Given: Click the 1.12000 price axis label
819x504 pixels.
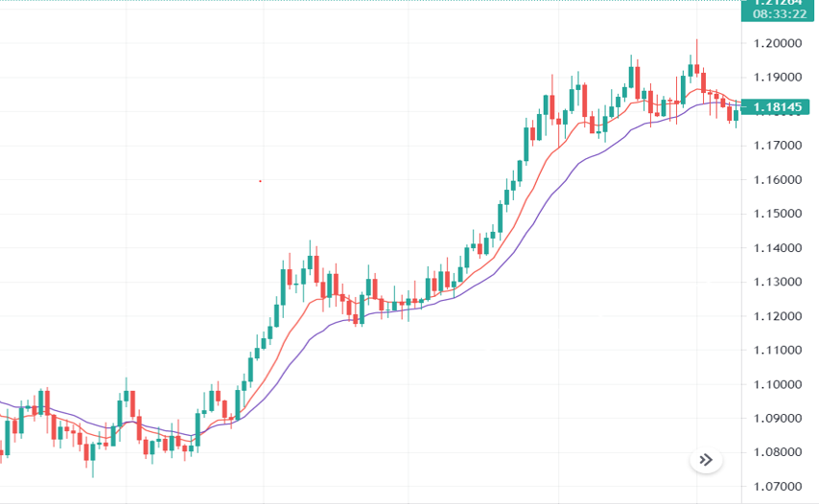Looking at the screenshot, I should (x=778, y=316).
